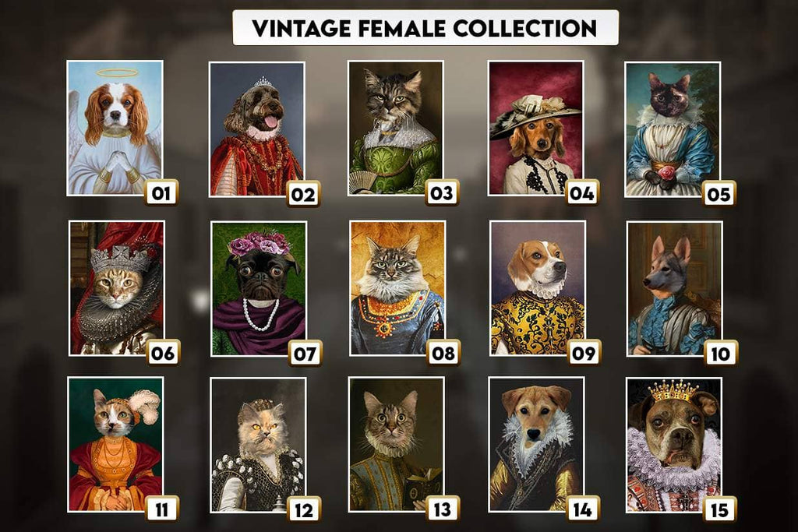Click the dark cat in blue dress
The image size is (798, 532).
coord(673,129)
